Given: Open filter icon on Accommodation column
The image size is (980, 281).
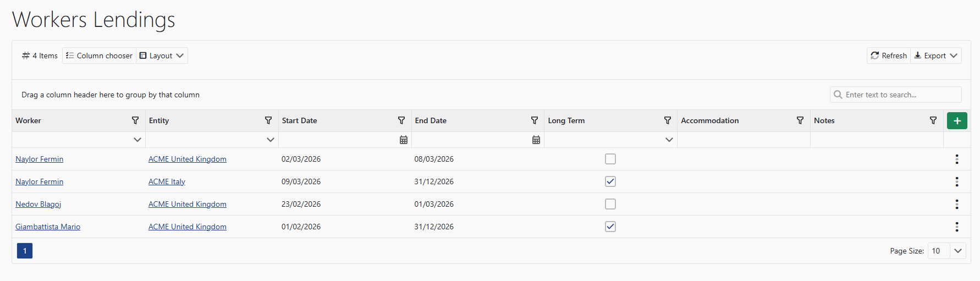Looking at the screenshot, I should 800,120.
